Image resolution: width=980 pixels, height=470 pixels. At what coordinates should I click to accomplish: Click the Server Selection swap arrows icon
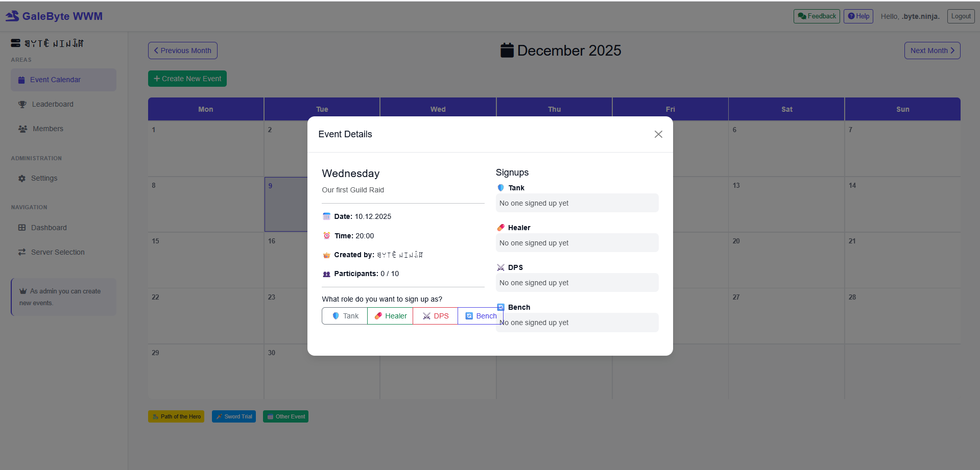(22, 252)
